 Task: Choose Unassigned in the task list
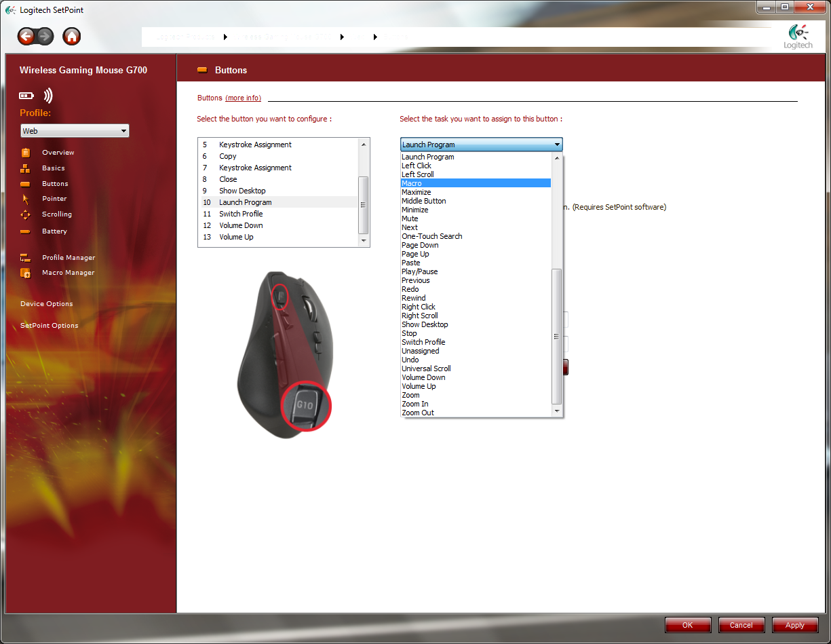point(476,351)
